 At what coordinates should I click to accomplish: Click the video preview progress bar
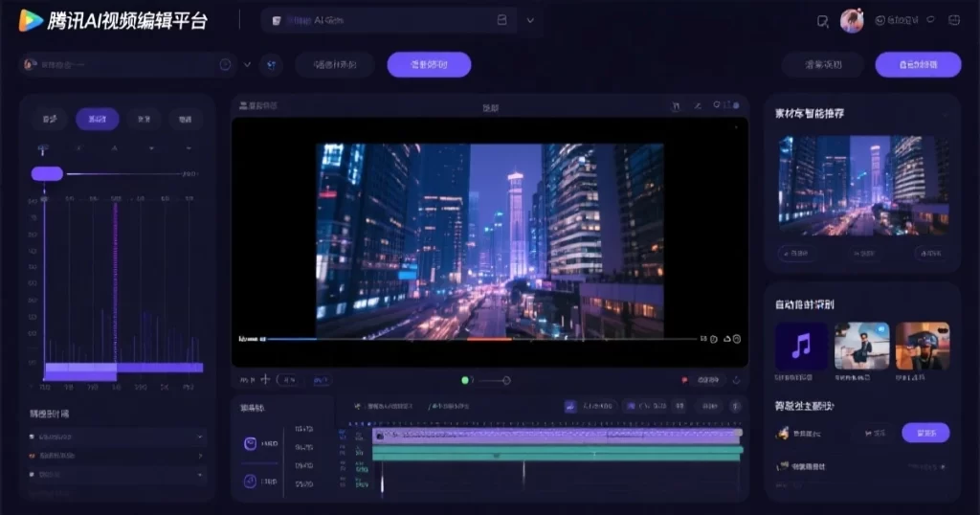coord(479,339)
